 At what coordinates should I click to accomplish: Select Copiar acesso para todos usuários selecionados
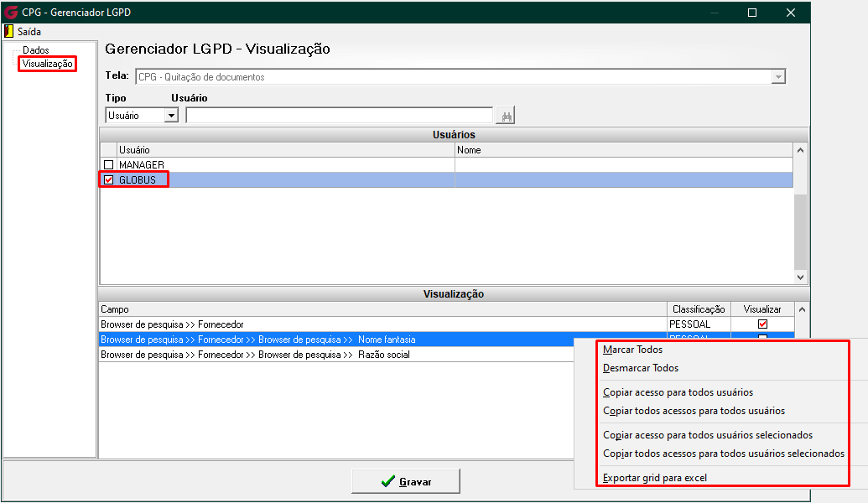[x=708, y=435]
